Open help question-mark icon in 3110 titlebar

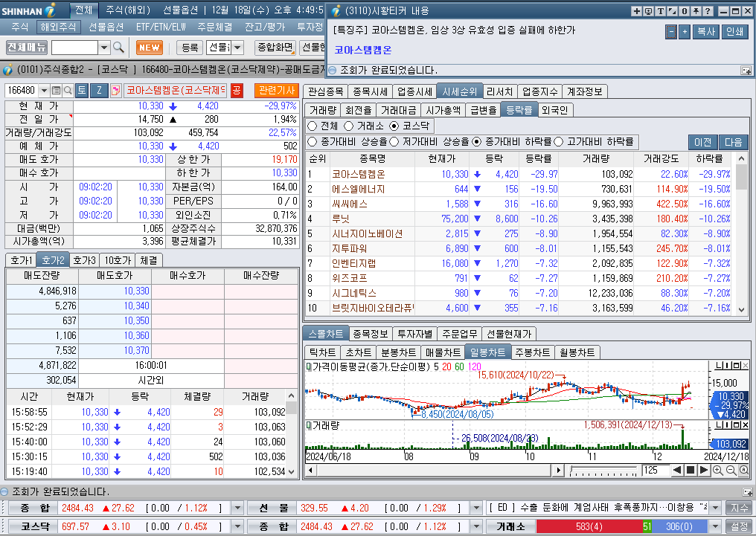708,10
